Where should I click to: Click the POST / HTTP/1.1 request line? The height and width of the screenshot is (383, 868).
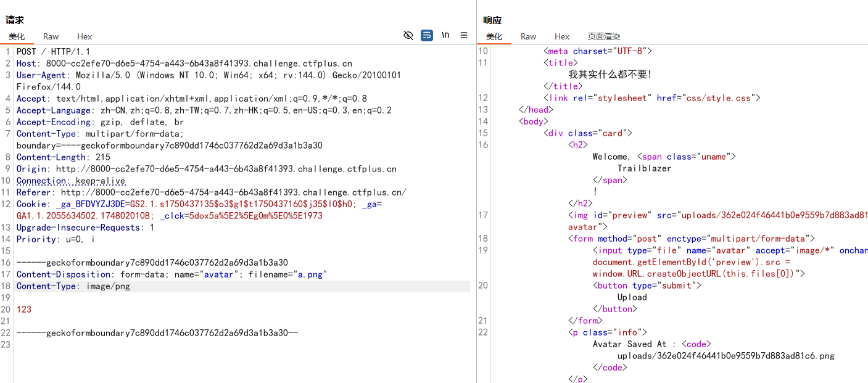coord(53,52)
